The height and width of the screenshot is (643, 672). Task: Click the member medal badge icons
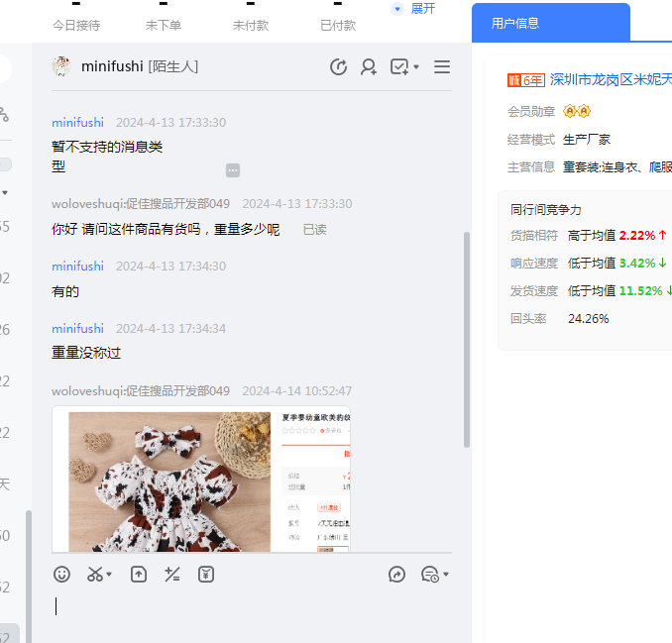[x=577, y=111]
